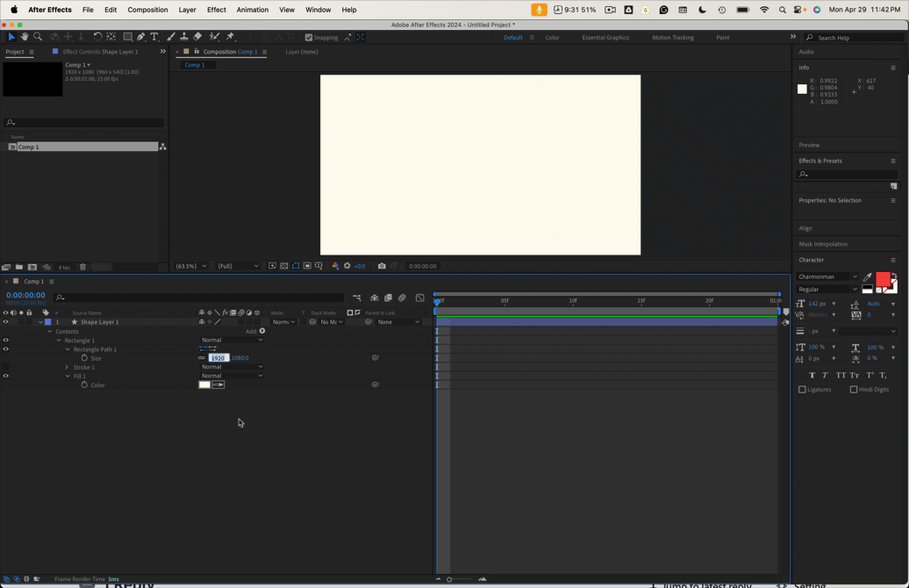Image resolution: width=909 pixels, height=588 pixels.
Task: Click the timeline zoom slider handle
Action: pos(449,579)
